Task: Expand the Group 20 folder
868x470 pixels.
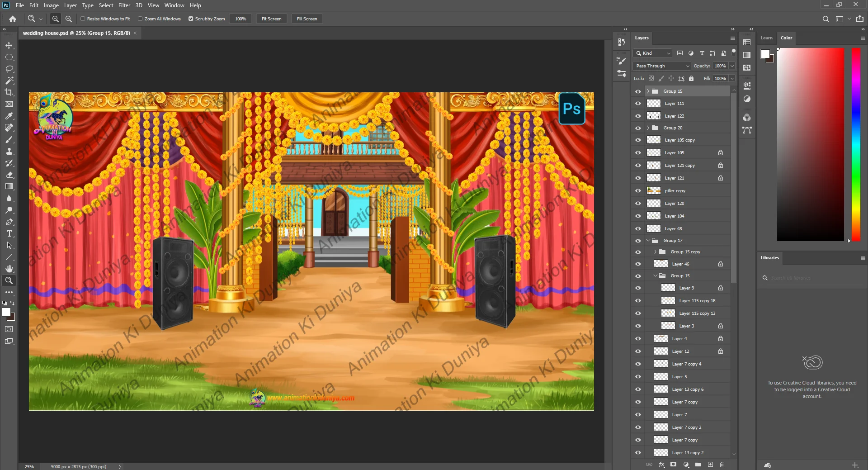Action: coord(648,128)
